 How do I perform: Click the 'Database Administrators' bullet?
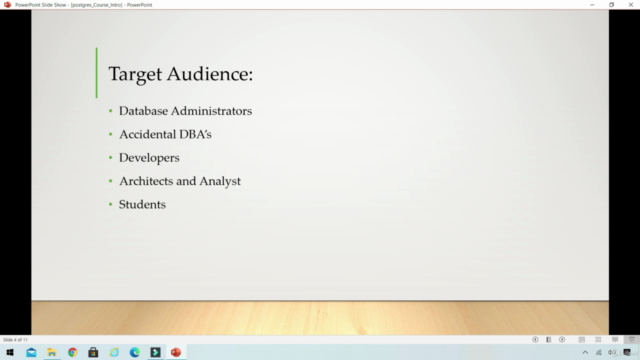(x=185, y=111)
